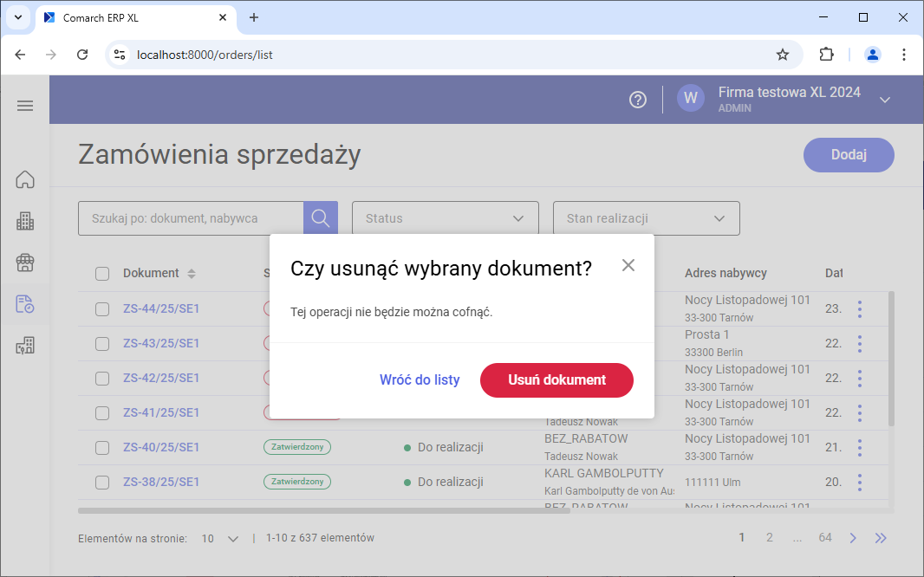Open the navigation hamburger menu
Screen dimensions: 924x577
(25, 105)
